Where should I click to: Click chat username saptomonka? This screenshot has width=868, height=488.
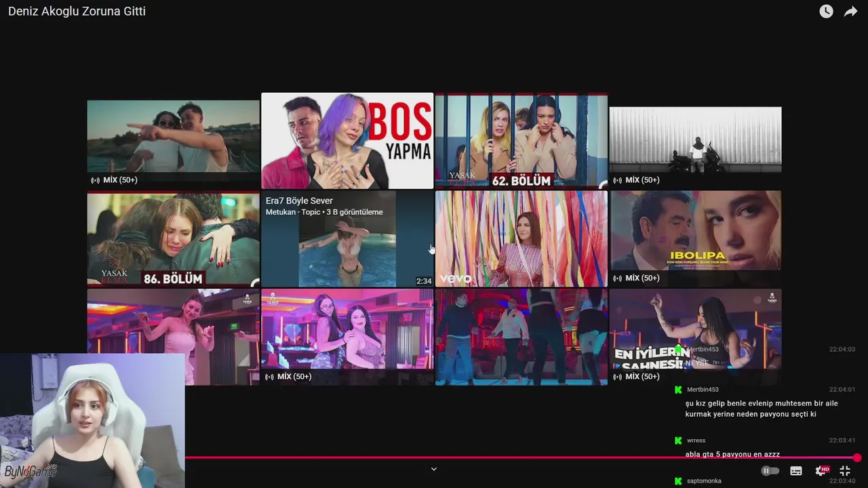click(x=704, y=481)
